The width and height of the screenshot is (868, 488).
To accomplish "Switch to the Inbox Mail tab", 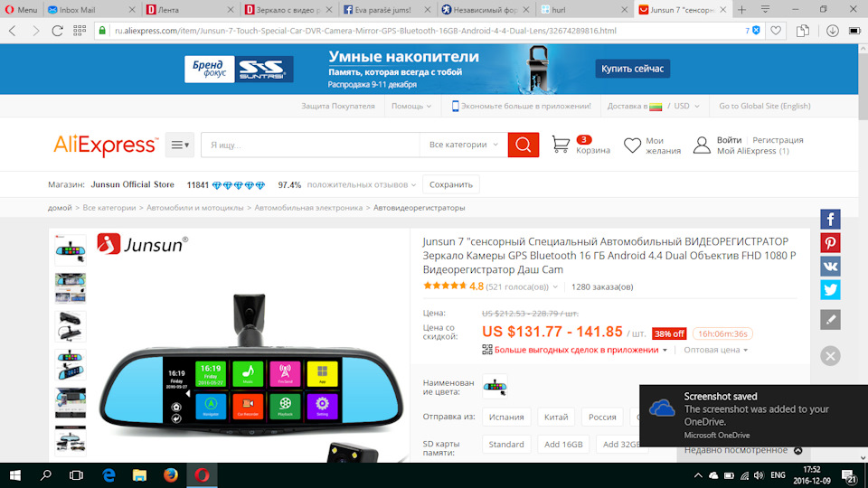I will [x=91, y=9].
